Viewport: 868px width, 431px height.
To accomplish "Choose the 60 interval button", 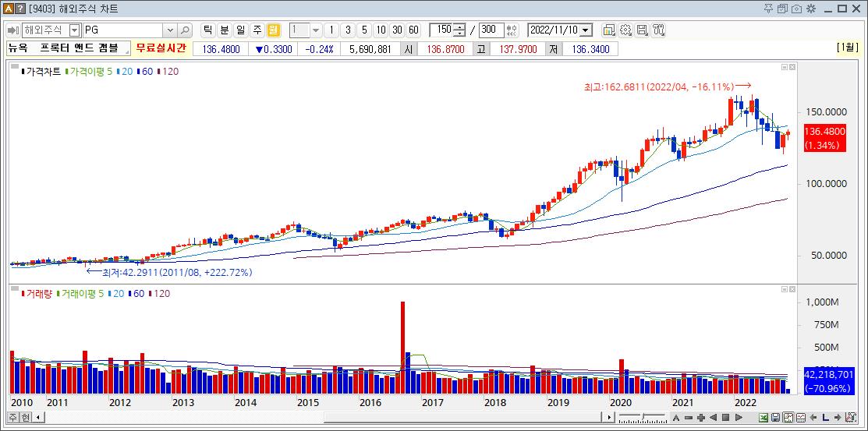I will [x=413, y=30].
